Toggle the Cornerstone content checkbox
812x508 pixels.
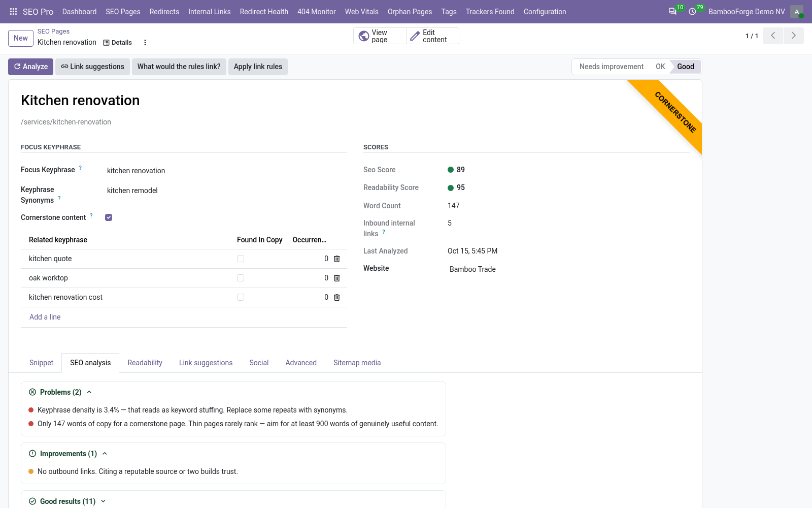click(x=109, y=217)
